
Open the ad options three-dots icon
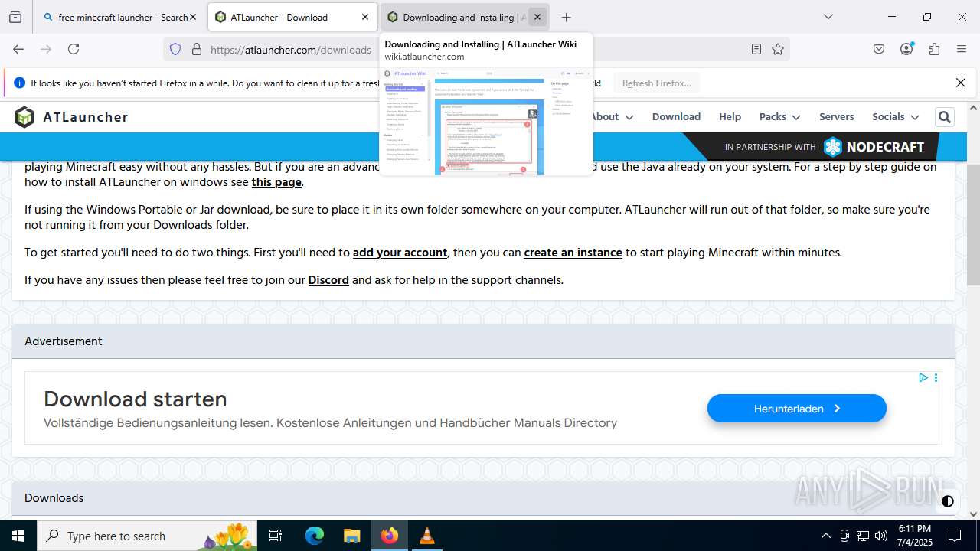click(936, 378)
